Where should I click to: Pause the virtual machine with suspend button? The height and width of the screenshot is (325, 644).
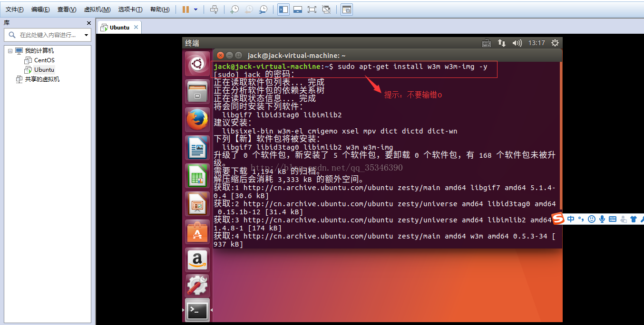185,10
